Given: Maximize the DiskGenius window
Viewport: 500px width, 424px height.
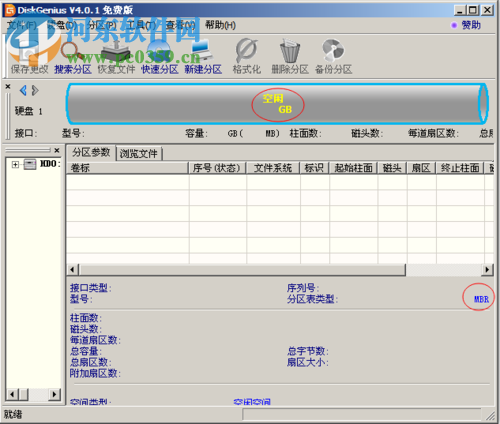Looking at the screenshot, I should (473, 10).
